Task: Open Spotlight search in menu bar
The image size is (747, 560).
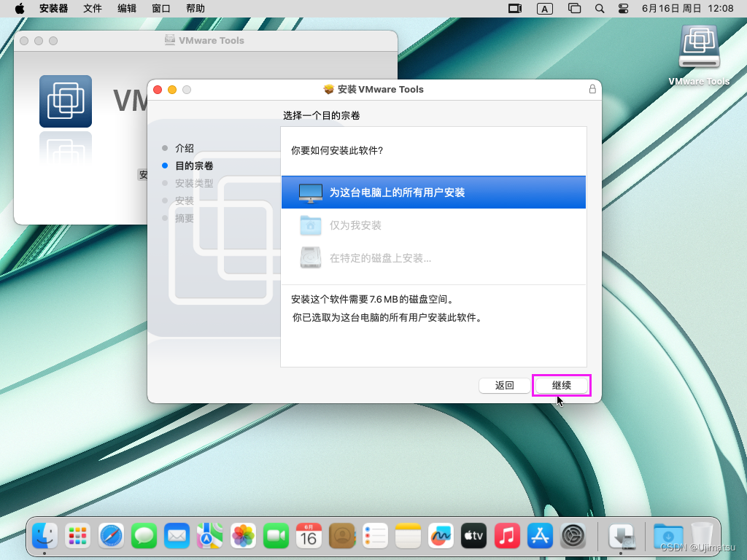Action: coord(600,9)
